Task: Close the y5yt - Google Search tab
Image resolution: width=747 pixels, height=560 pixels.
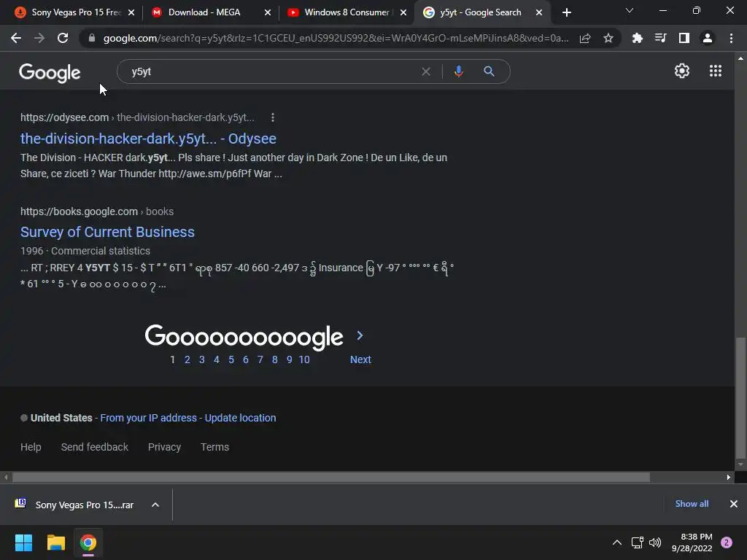Action: click(539, 12)
